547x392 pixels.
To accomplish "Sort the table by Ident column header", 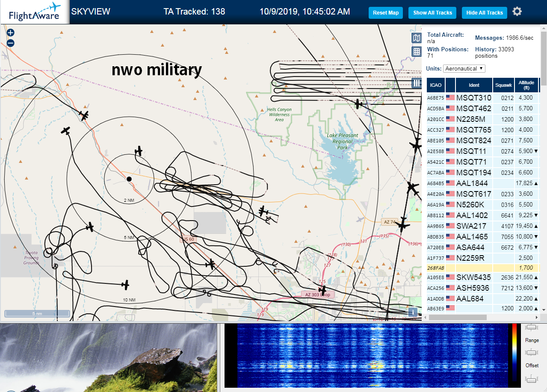I will click(474, 85).
